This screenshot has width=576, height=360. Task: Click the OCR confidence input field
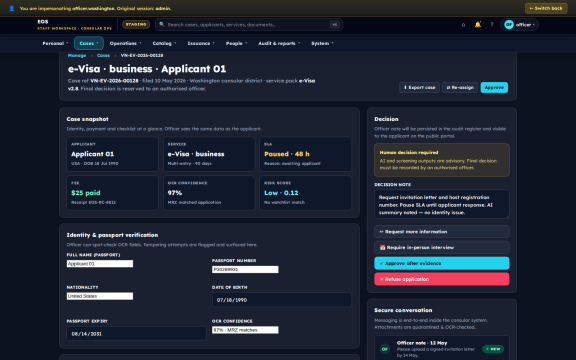point(245,330)
